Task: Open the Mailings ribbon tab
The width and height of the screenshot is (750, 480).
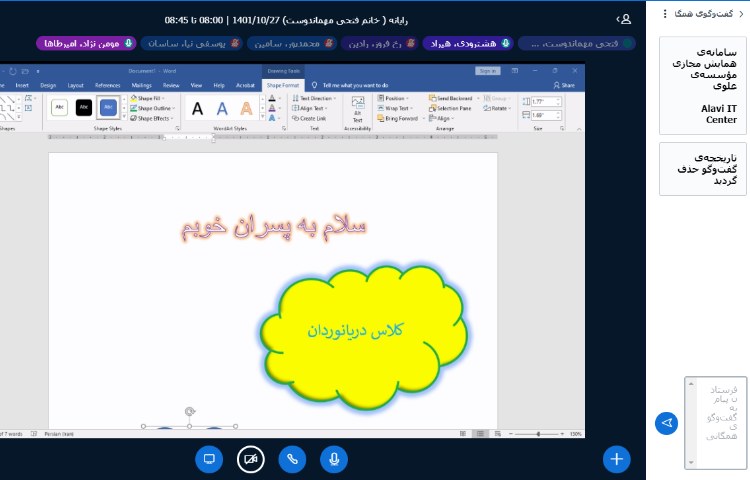Action: point(141,86)
